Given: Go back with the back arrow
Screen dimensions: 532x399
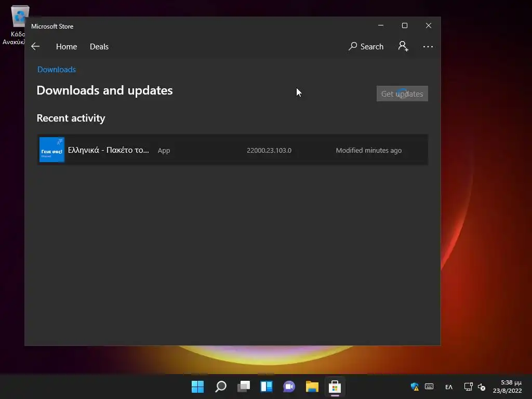Looking at the screenshot, I should (35, 46).
